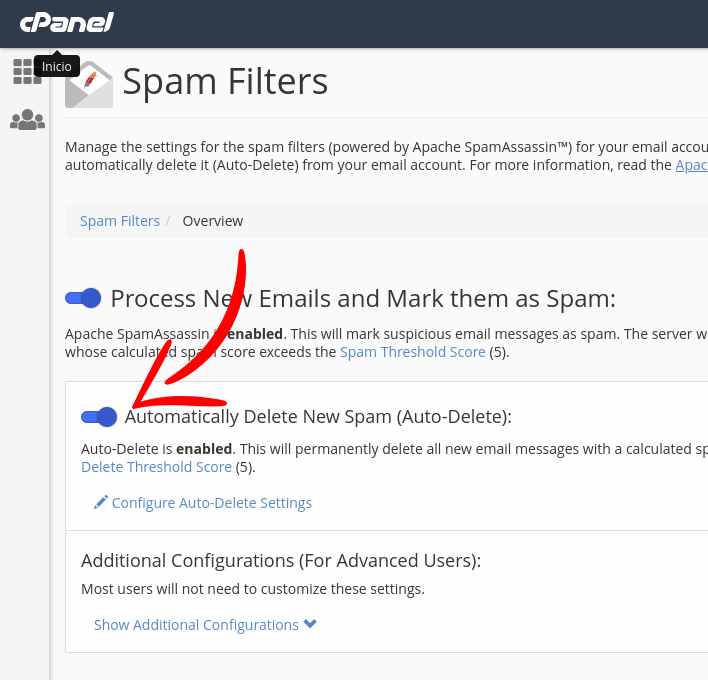This screenshot has width=708, height=680.
Task: Click the pencil icon beside Configure Auto-Delete
Action: 101,502
